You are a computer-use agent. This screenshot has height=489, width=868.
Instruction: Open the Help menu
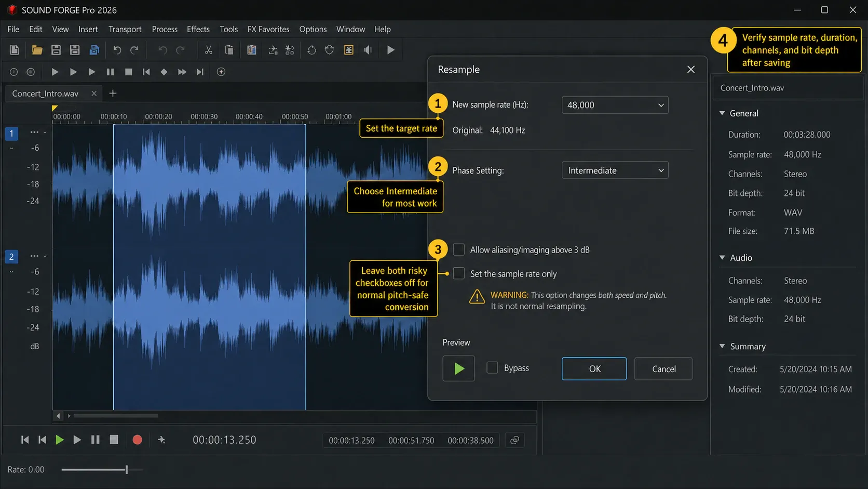pyautogui.click(x=383, y=29)
